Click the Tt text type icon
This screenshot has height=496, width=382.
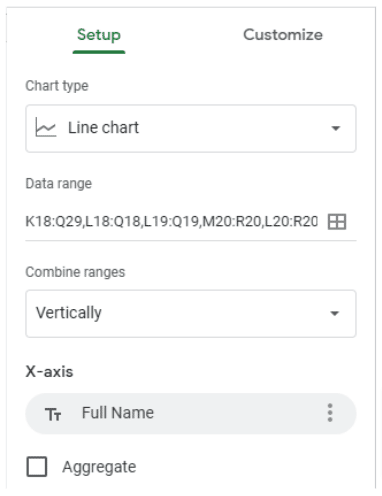point(53,414)
